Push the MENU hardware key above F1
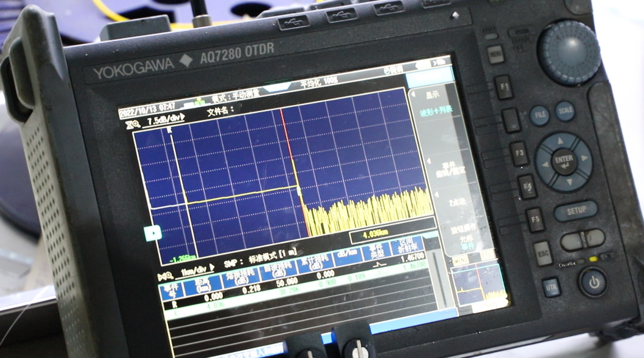This screenshot has height=358, width=644. [496, 54]
